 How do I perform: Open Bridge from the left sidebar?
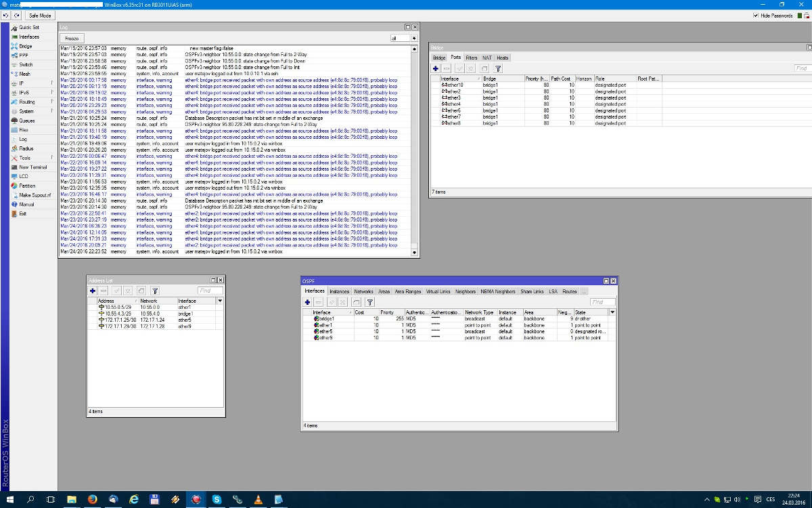click(25, 46)
